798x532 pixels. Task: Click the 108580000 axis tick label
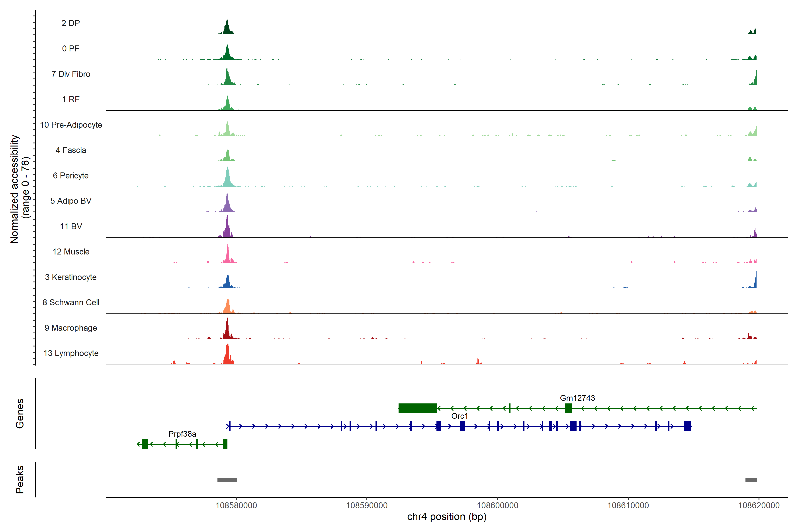tap(236, 506)
